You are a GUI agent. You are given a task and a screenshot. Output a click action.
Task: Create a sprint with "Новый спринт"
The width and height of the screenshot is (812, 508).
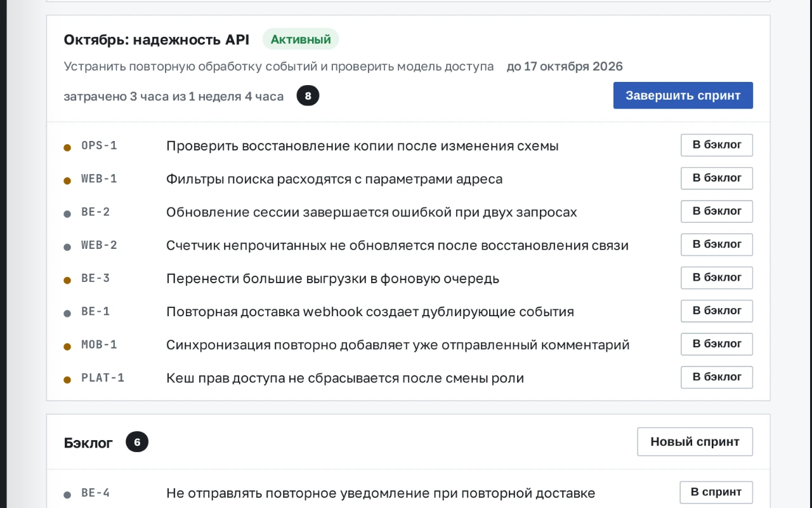(695, 441)
